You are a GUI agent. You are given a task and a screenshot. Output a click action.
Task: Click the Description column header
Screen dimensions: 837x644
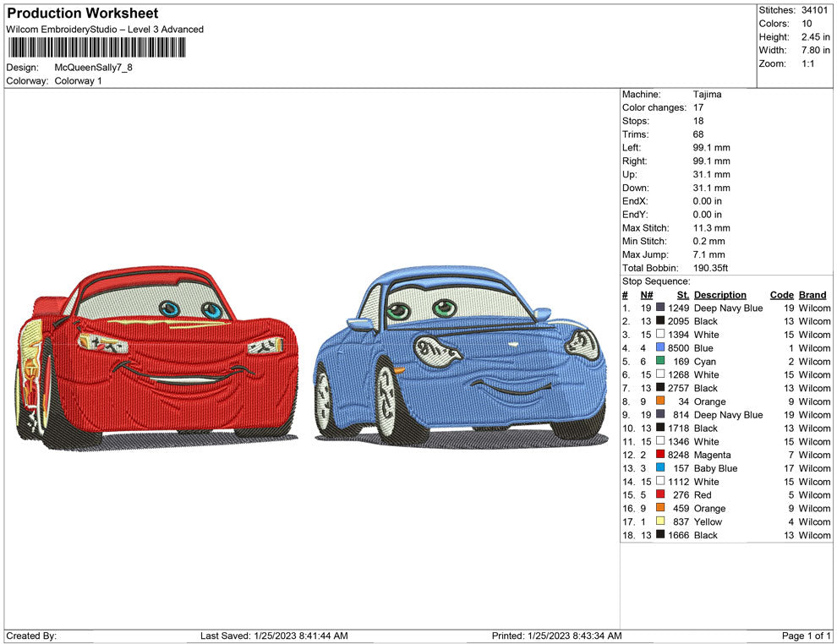(x=719, y=295)
